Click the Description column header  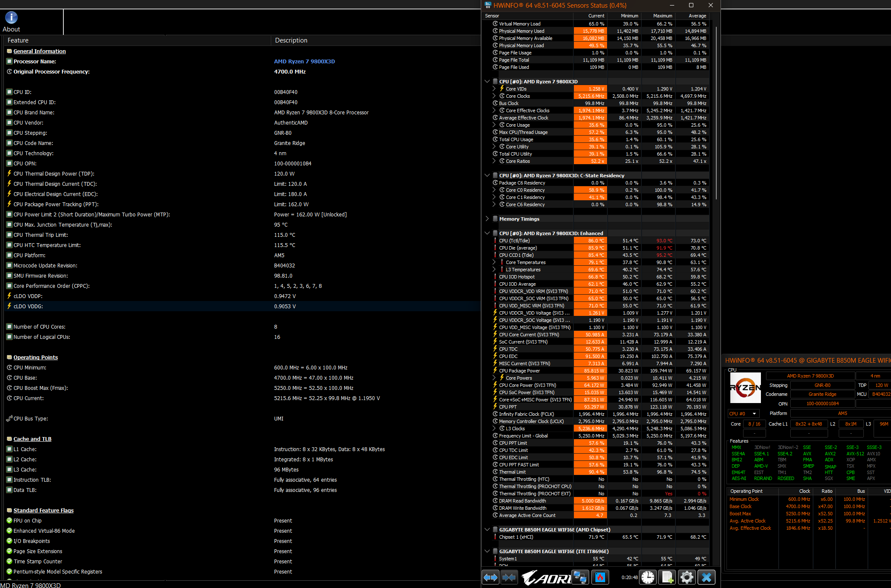376,40
